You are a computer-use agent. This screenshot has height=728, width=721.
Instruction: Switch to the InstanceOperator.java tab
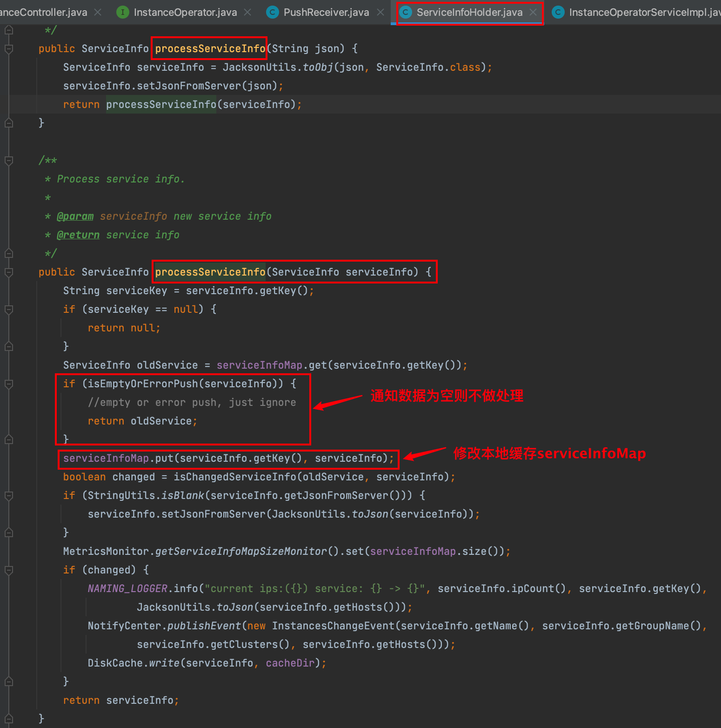coord(185,13)
